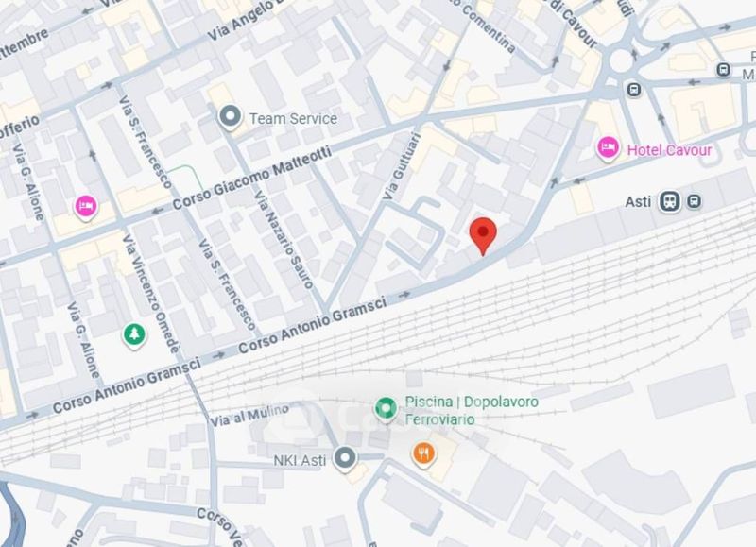Click the orange restaurant fork-and-knife icon
This screenshot has height=547, width=756.
[x=423, y=454]
